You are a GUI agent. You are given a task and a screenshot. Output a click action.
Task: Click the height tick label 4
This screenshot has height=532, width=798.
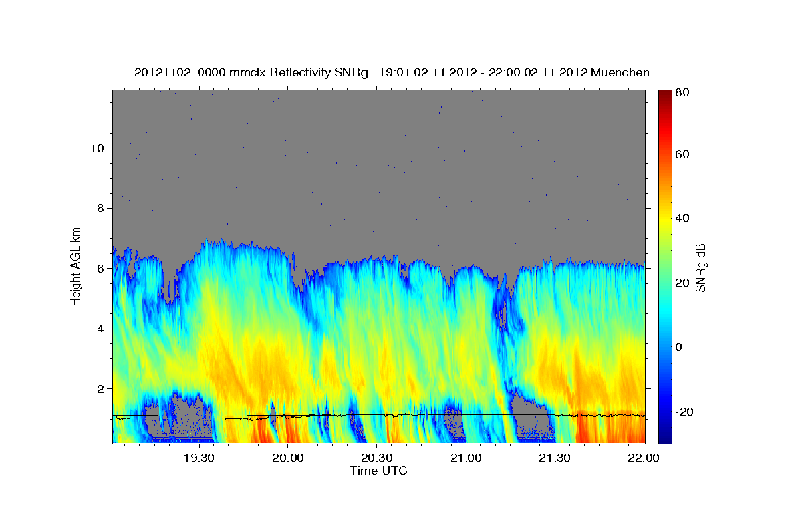pyautogui.click(x=102, y=329)
